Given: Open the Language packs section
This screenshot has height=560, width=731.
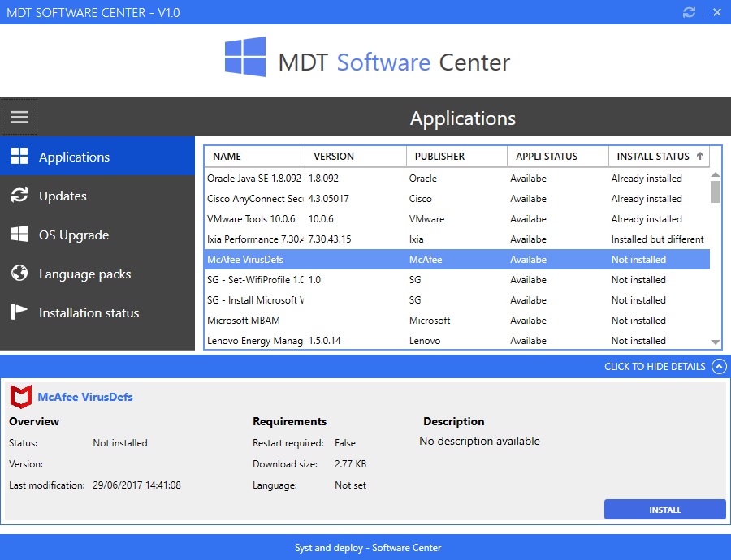Looking at the screenshot, I should click(x=85, y=274).
